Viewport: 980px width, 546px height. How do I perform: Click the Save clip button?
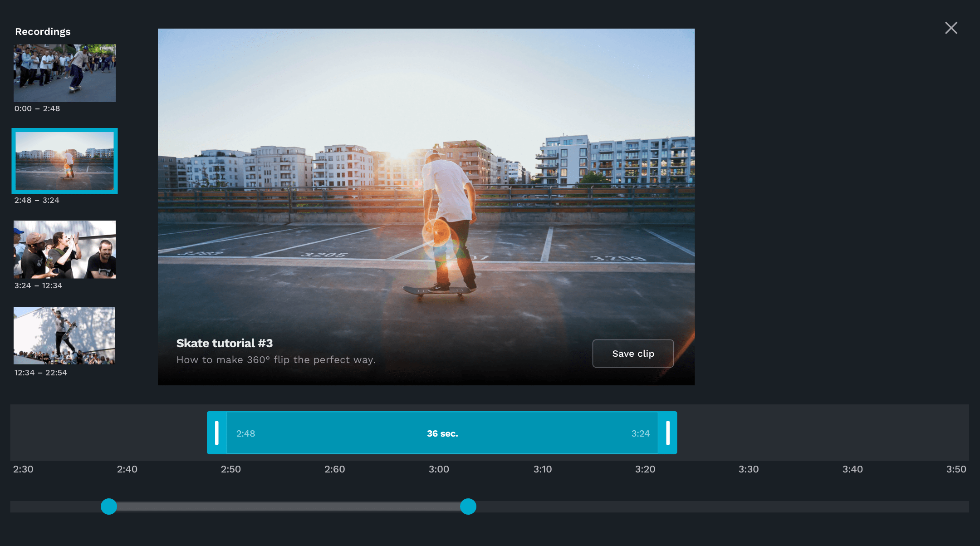633,354
